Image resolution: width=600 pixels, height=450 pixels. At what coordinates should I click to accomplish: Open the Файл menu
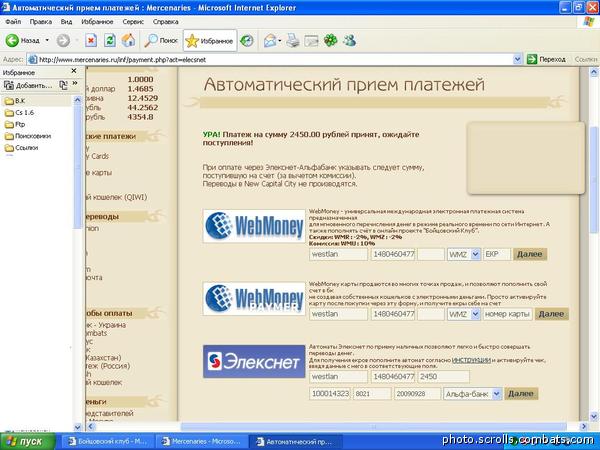point(13,22)
